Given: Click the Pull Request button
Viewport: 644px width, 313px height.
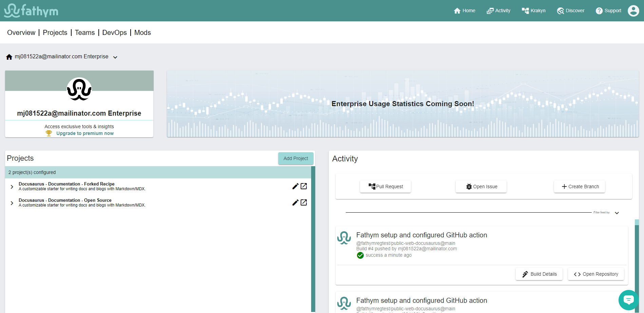Looking at the screenshot, I should (x=385, y=187).
